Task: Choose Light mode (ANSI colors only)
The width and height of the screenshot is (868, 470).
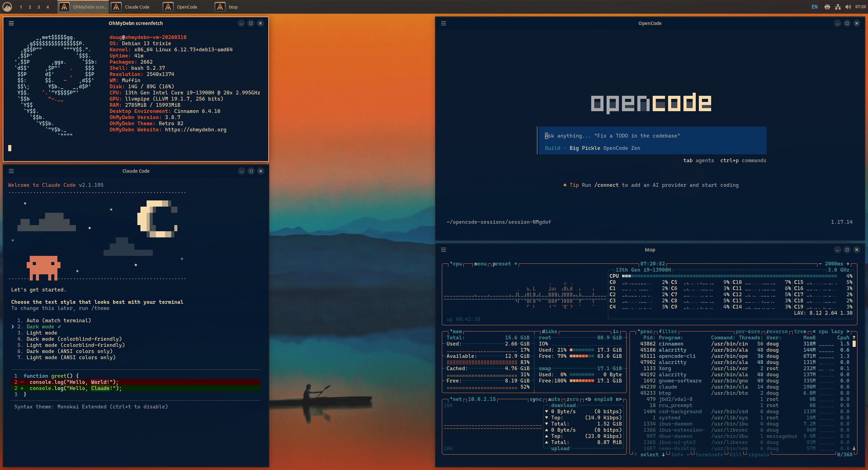Action: (67, 357)
